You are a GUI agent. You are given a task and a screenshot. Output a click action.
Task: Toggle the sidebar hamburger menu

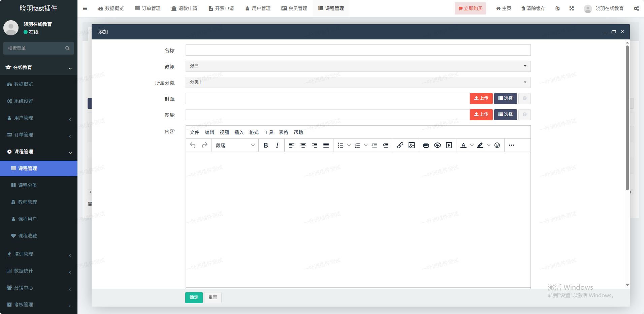pyautogui.click(x=85, y=8)
